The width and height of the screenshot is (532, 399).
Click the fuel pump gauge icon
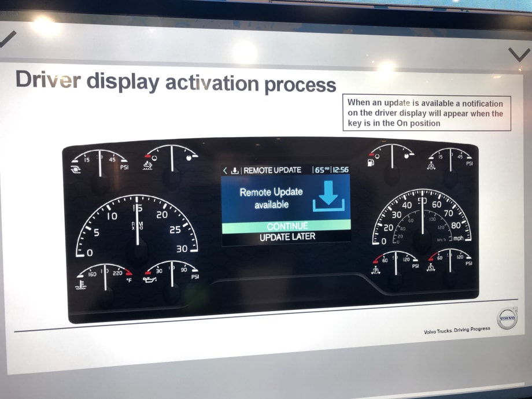[370, 164]
